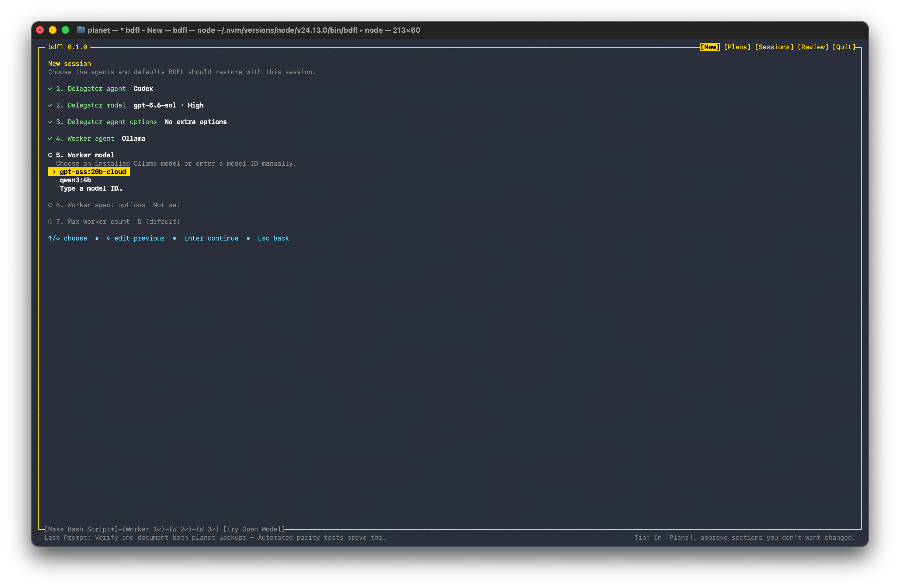Open the [Review] tab

pyautogui.click(x=813, y=47)
